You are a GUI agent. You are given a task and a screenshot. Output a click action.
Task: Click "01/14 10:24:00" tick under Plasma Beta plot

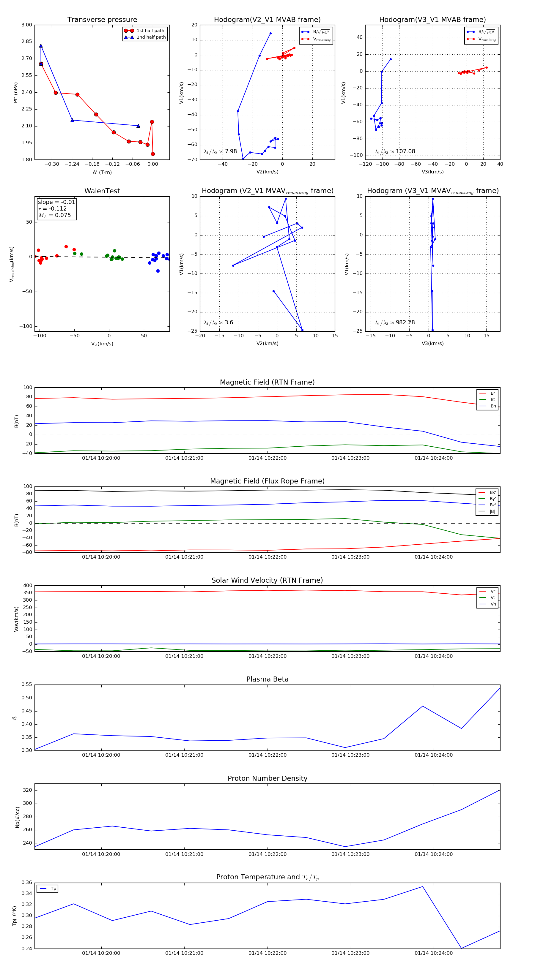[434, 755]
